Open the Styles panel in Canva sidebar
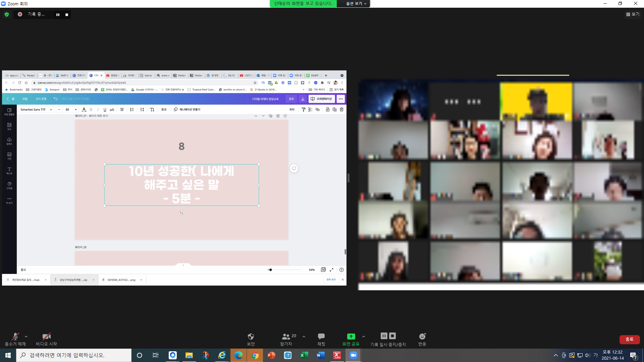Image resolution: width=644 pixels, height=362 pixels. tap(9, 185)
